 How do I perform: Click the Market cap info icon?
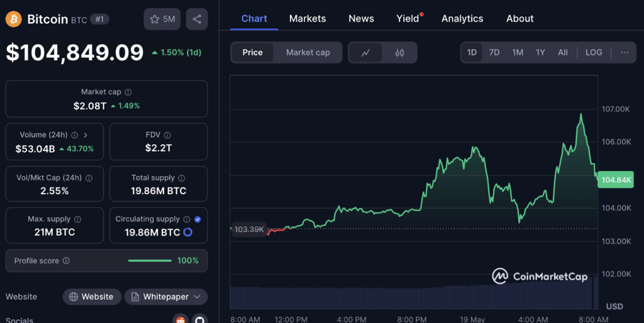click(128, 92)
